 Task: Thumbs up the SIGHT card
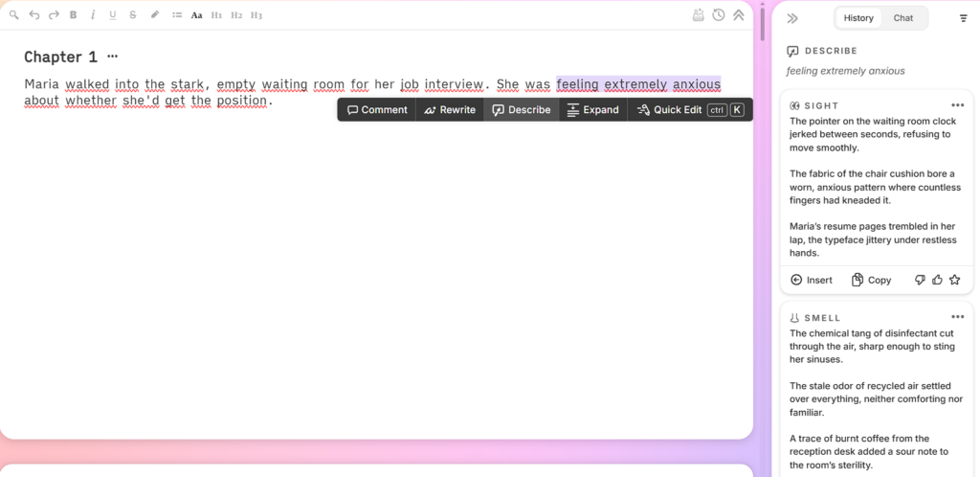click(x=937, y=280)
